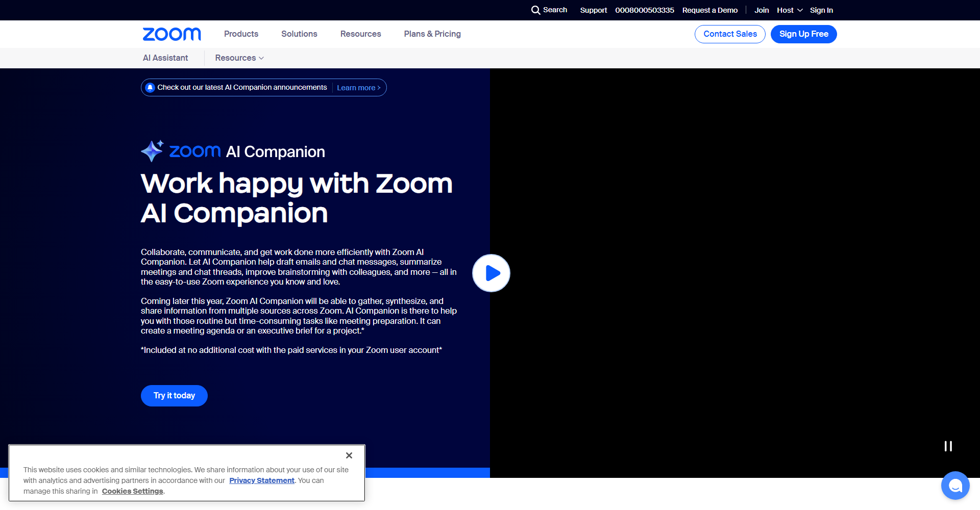Expand the Resources menu in the main navigation

click(360, 34)
